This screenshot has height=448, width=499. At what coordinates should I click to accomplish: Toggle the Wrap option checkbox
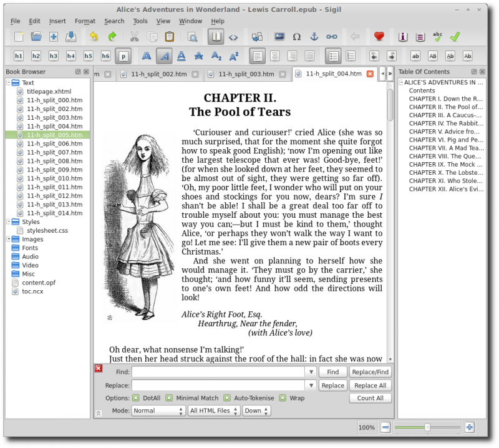click(283, 398)
